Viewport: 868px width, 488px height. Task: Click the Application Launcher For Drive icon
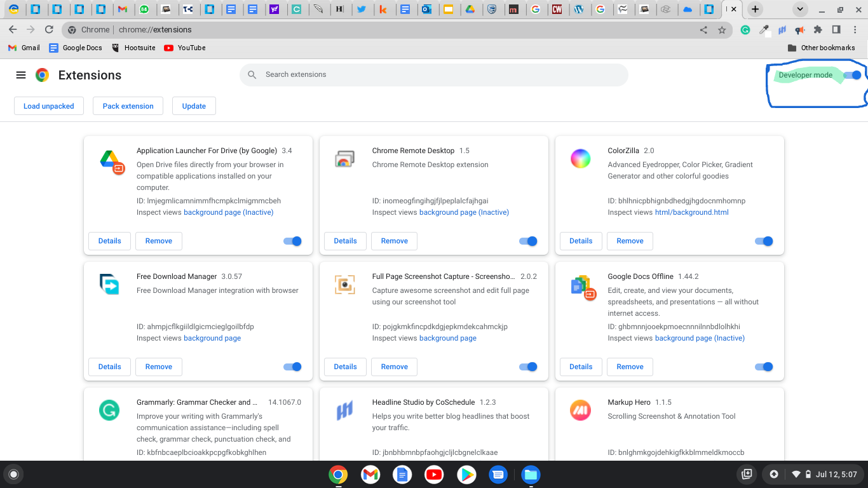[112, 161]
